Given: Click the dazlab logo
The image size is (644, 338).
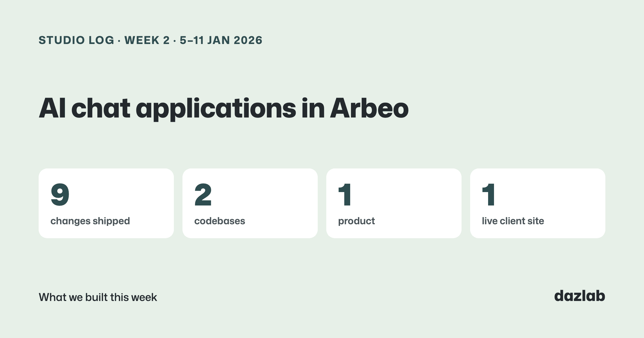Looking at the screenshot, I should click(580, 296).
